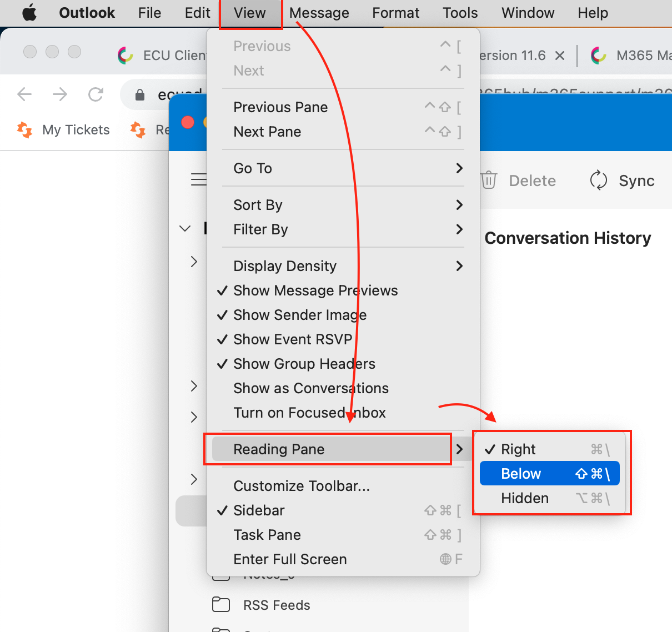Reload the browser page
Viewport: 672px width, 632px height.
click(96, 94)
